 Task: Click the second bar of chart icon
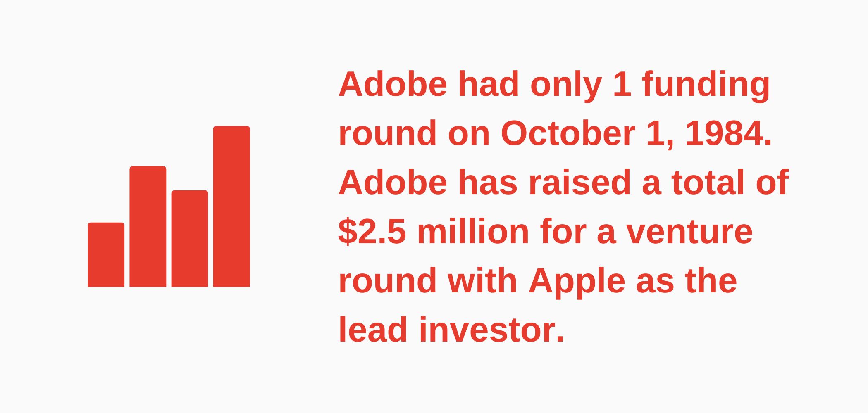[x=148, y=226]
